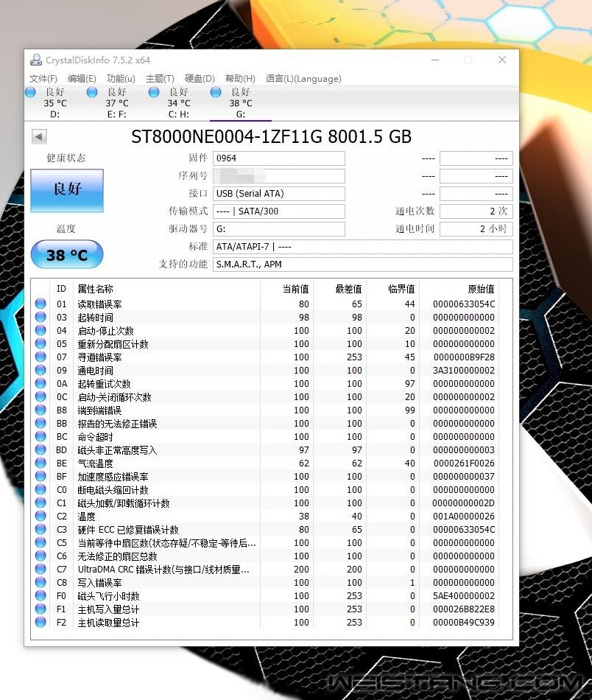Click raw value 3A3100000002 of 通电时间
The image size is (592, 700).
[464, 370]
